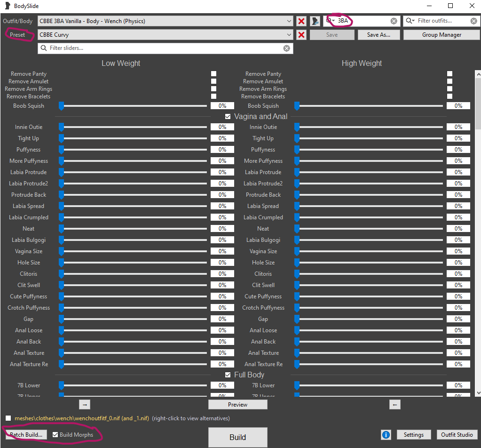Check Low Weight Remove Bracelets box

coord(214,96)
